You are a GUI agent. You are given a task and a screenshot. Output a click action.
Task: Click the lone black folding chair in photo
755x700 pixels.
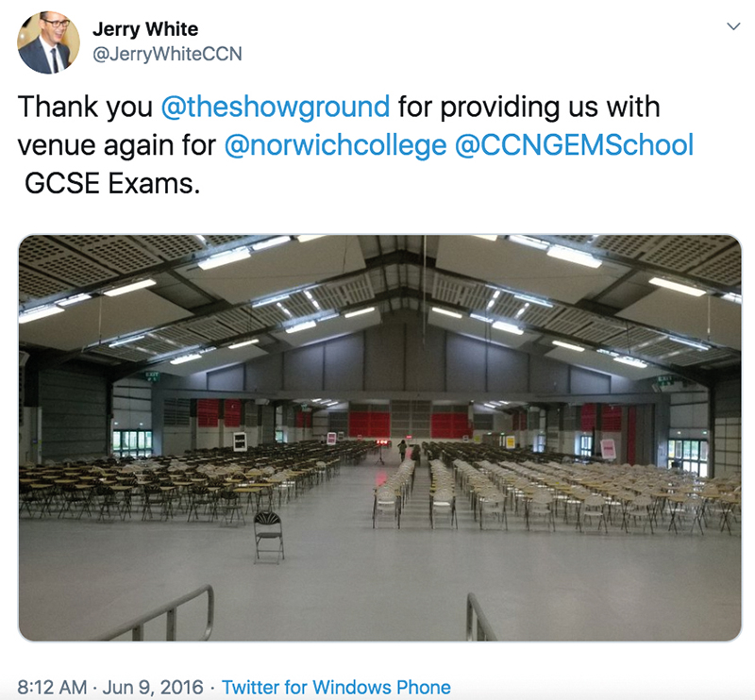[268, 537]
